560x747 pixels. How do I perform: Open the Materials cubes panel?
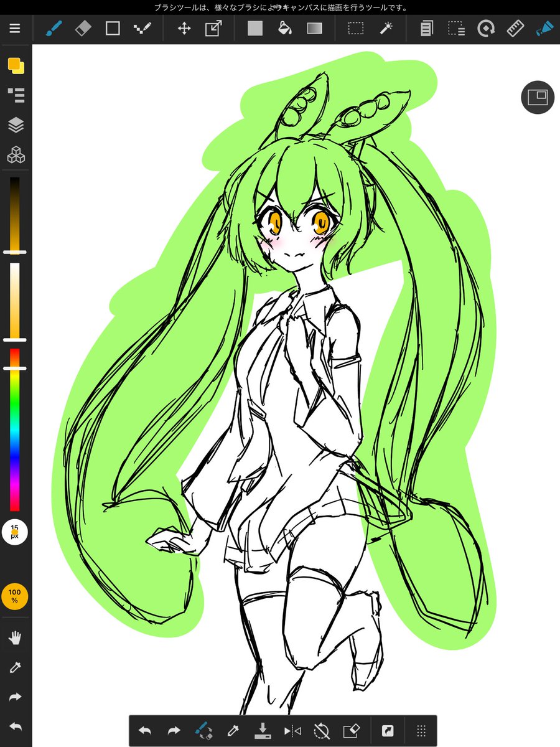[16, 155]
